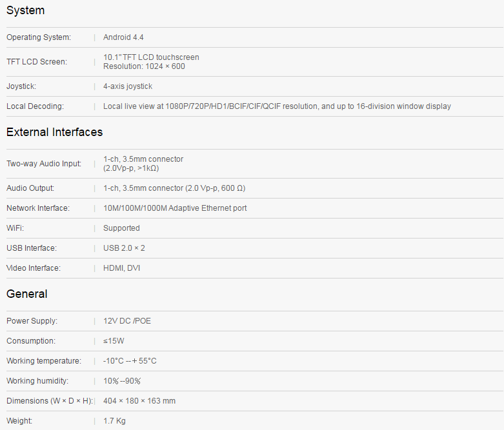Click the Android 4.4 value text

pyautogui.click(x=123, y=37)
